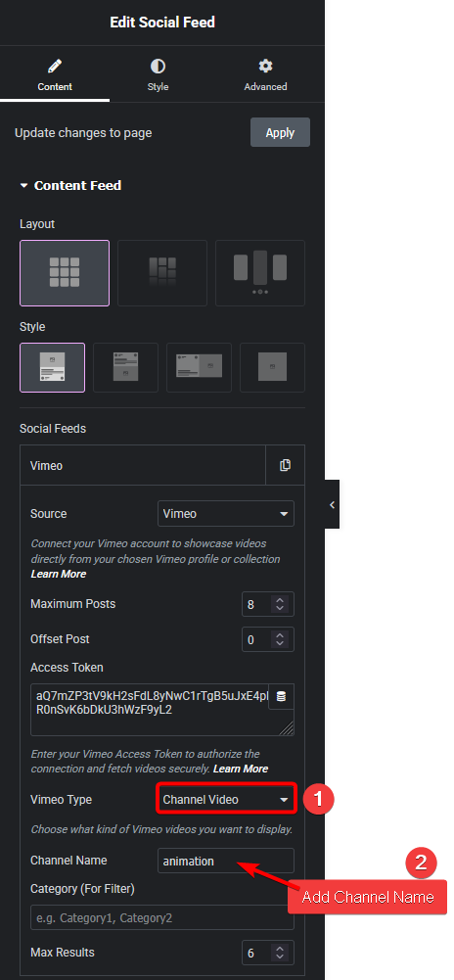This screenshot has height=980, width=454.
Task: Duplicate the Vimeo feed item
Action: click(286, 466)
